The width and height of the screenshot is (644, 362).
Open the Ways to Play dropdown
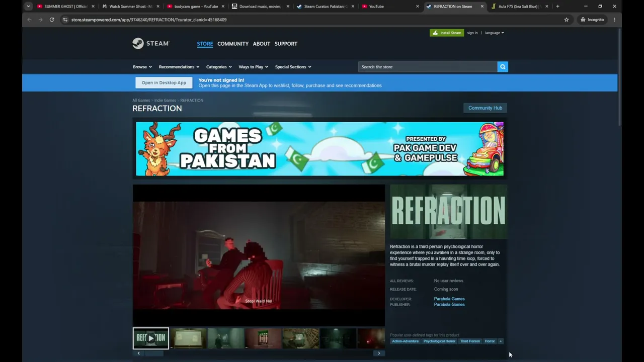pos(253,67)
